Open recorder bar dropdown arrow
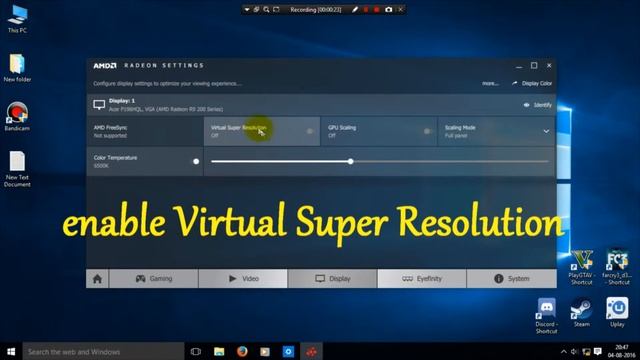 (247, 9)
